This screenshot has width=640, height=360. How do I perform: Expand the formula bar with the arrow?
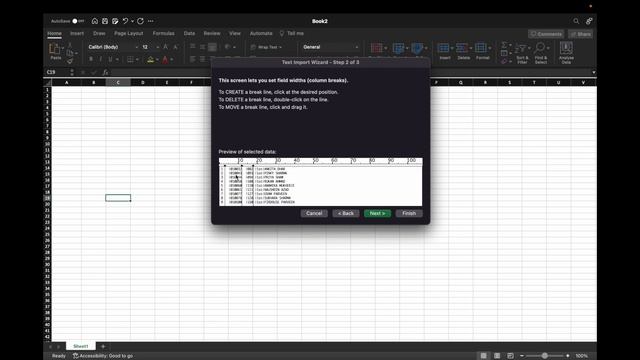(x=593, y=72)
